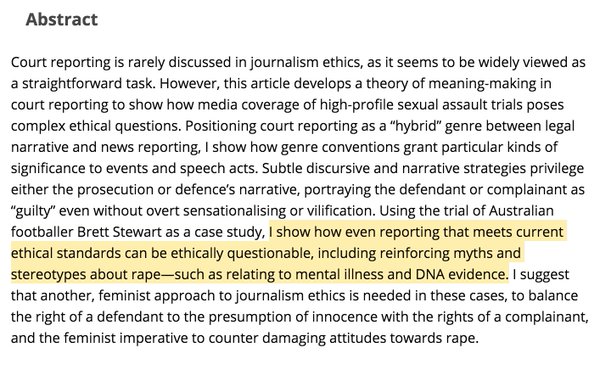
Task: Click the quoted word "guilty"
Action: click(33, 211)
